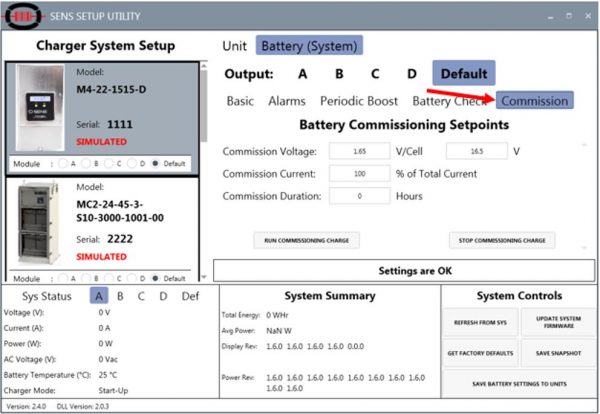Screen dimensions: 600x414
Task: Click Save Battery Settings To Units button
Action: tap(519, 384)
